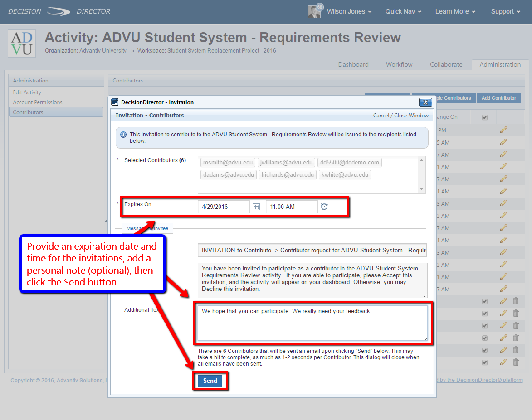
Task: Select Contributors in the sidebar
Action: [x=56, y=112]
